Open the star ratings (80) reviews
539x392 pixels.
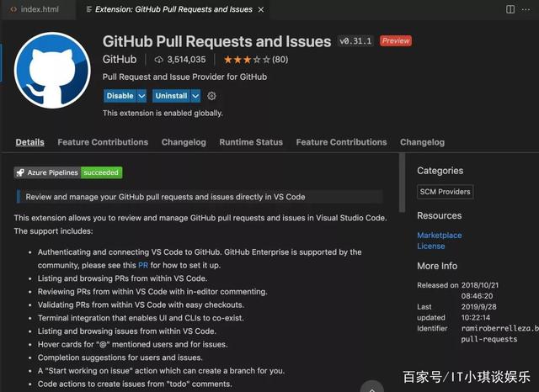coord(256,60)
